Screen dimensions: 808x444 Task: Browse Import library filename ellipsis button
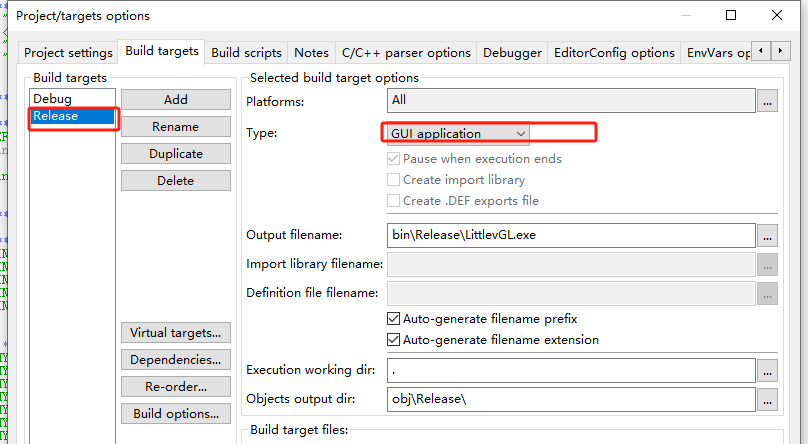click(x=767, y=265)
